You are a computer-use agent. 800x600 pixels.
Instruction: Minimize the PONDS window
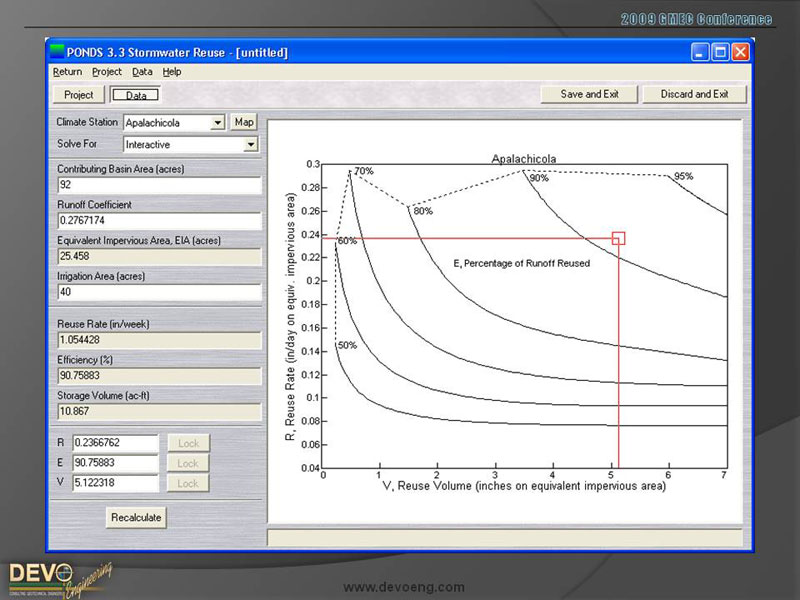(701, 52)
